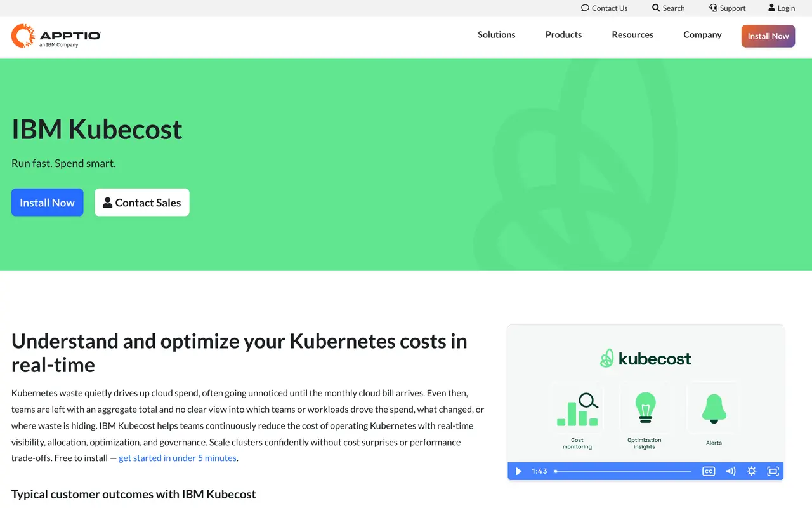This screenshot has width=812, height=508.
Task: Open Contact Us in the top bar
Action: point(604,8)
